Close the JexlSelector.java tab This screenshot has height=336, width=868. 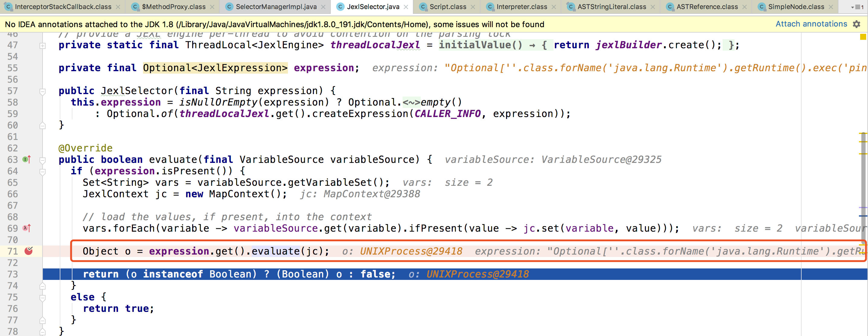click(x=406, y=7)
